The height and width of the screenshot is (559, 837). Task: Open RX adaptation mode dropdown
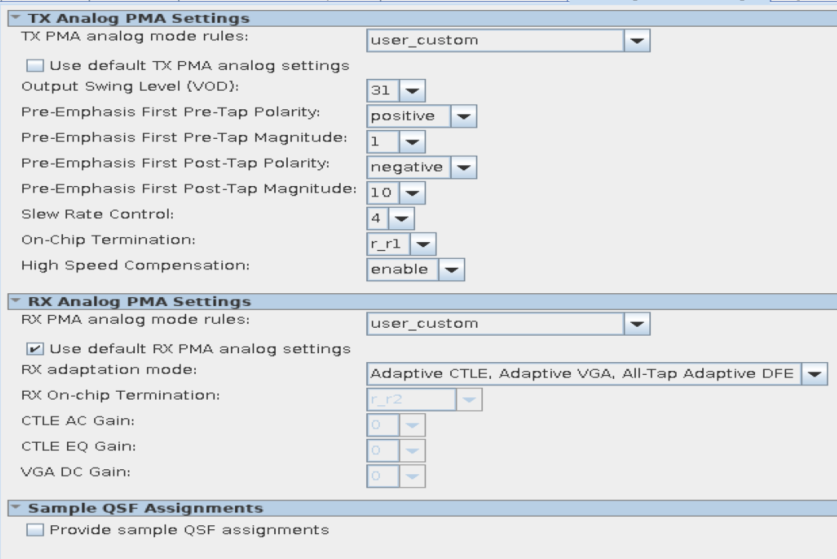point(816,373)
